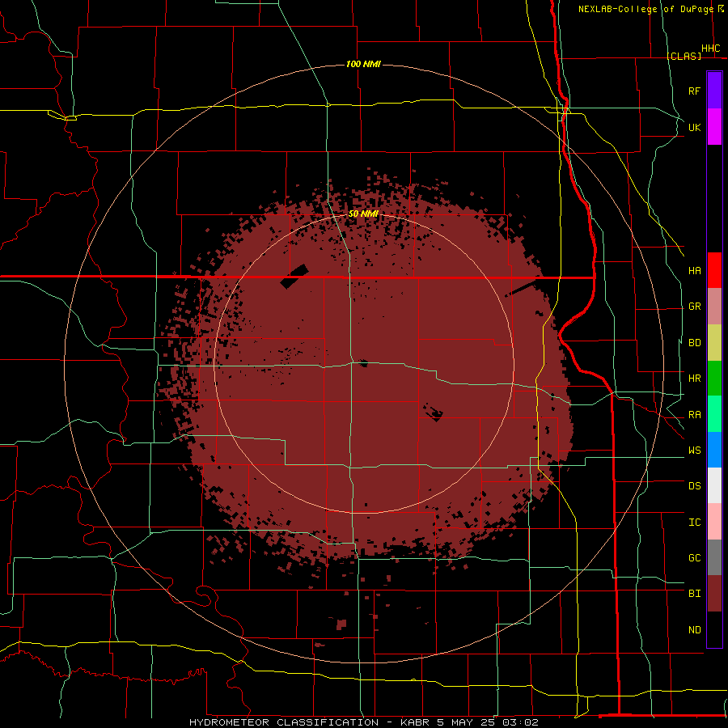Click the DS legend label
728x728 pixels.
coord(695,485)
